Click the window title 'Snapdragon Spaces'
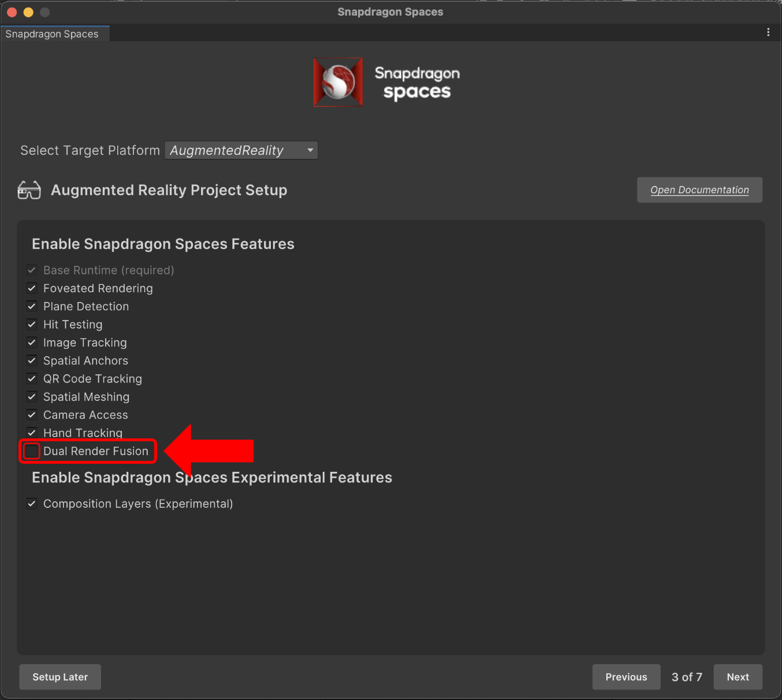 [x=390, y=12]
